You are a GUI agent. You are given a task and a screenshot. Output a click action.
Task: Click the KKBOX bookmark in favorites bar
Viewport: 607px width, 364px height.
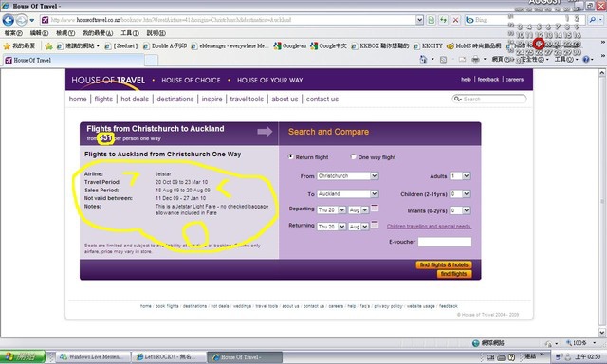(x=380, y=46)
